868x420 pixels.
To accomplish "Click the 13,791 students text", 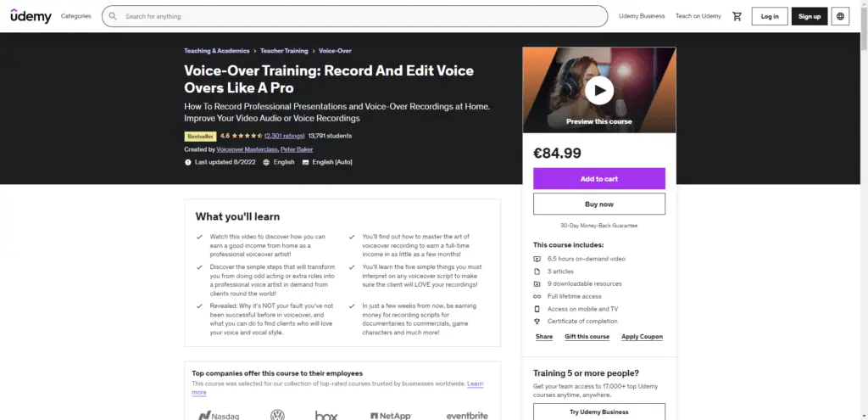I will click(330, 136).
